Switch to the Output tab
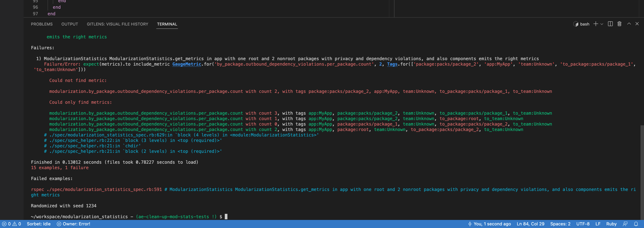The width and height of the screenshot is (644, 228). click(x=70, y=24)
